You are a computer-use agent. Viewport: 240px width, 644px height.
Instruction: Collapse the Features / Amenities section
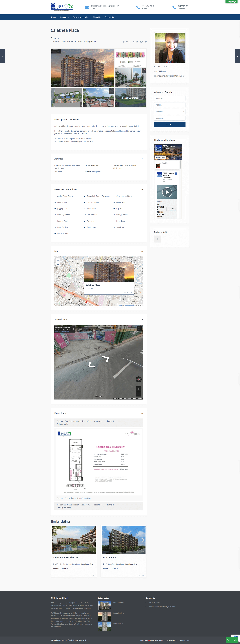click(x=142, y=189)
